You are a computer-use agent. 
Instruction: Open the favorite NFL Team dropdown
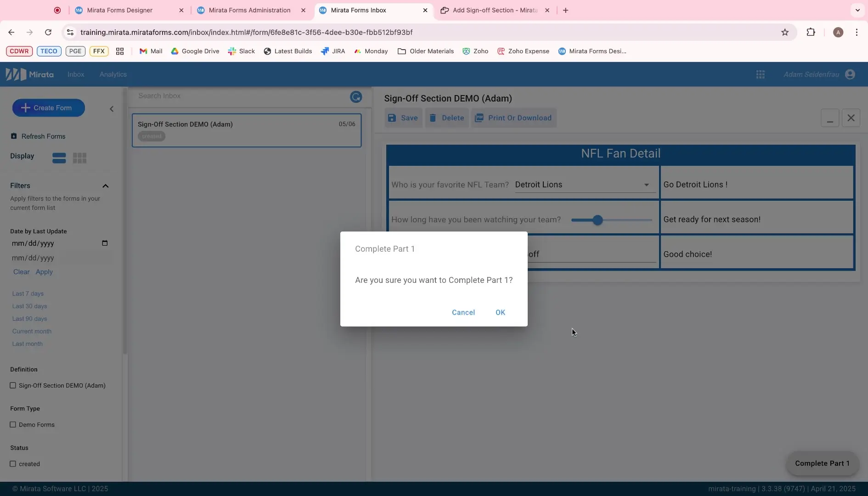point(647,185)
